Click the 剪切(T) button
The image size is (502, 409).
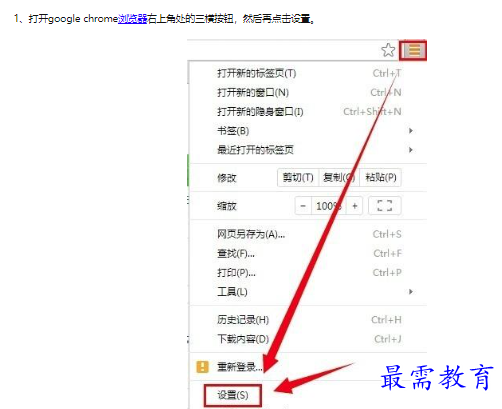pyautogui.click(x=298, y=177)
